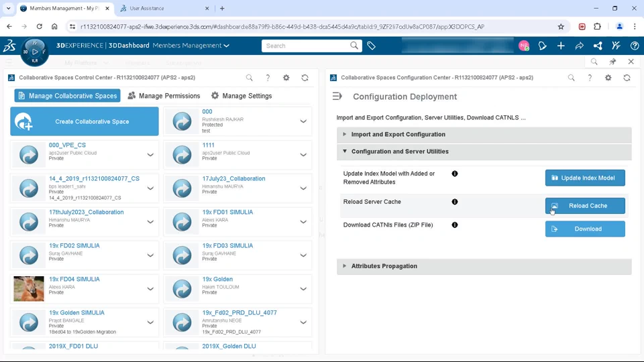Switch to Manage Permissions tab
The width and height of the screenshot is (644, 362).
coord(164,96)
